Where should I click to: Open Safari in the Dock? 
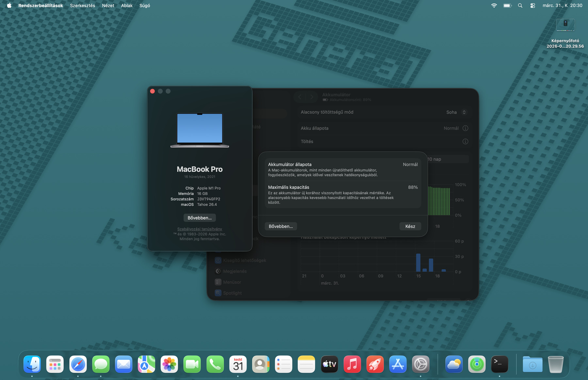[78, 364]
